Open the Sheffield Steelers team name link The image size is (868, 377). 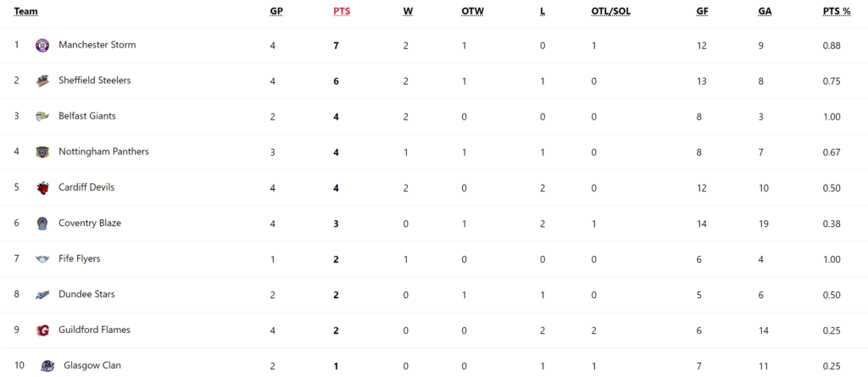(x=95, y=80)
